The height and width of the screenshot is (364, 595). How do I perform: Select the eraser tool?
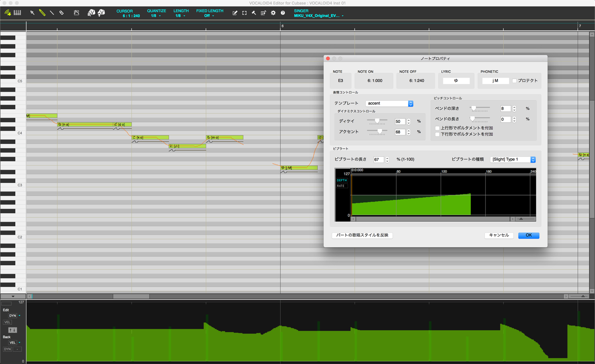(62, 13)
